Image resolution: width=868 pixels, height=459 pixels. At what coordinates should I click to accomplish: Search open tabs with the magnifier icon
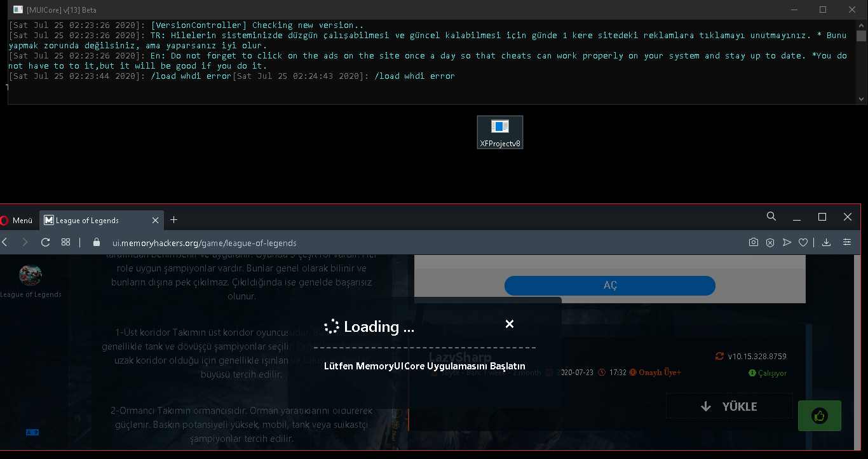[x=771, y=217]
